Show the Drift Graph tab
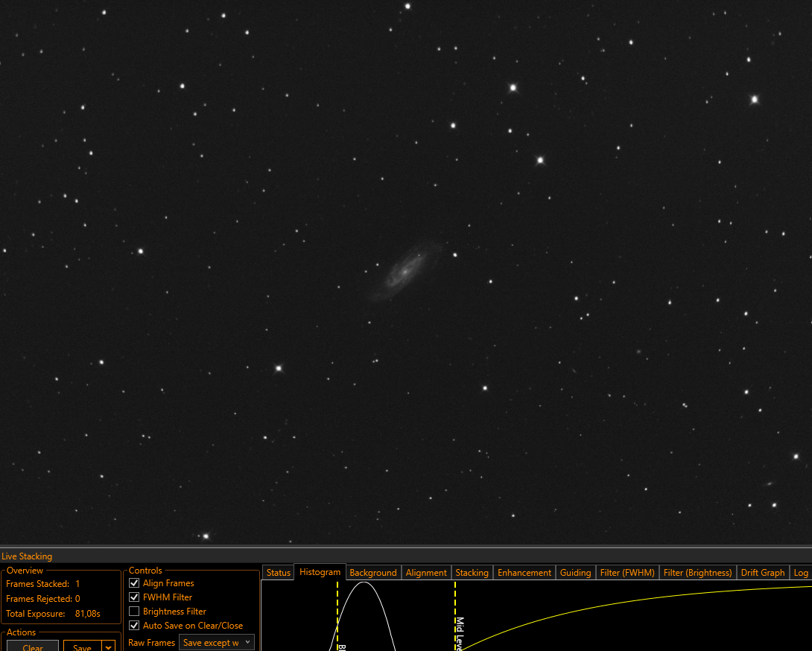 click(x=763, y=573)
